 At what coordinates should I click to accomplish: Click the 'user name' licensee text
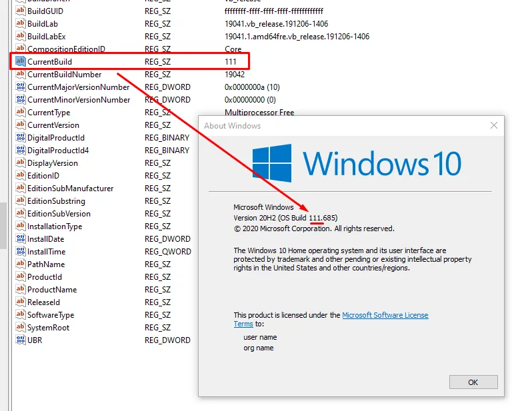tap(260, 337)
